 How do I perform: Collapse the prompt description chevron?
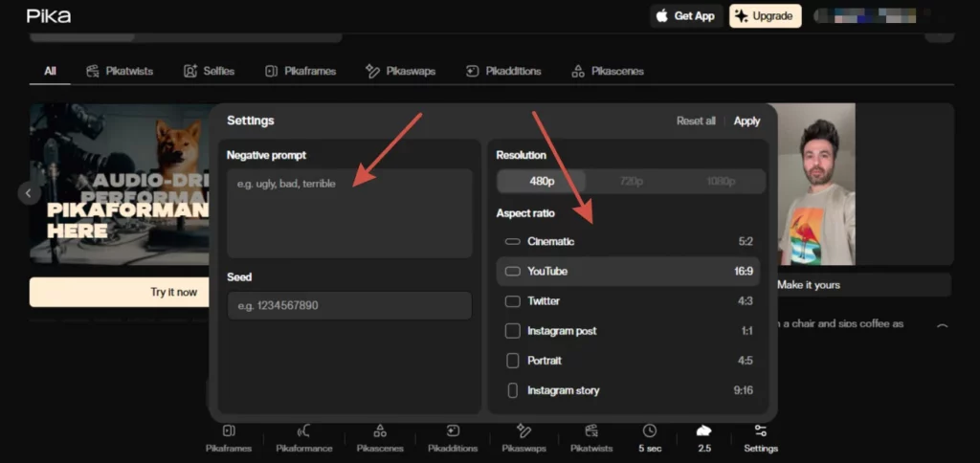942,326
